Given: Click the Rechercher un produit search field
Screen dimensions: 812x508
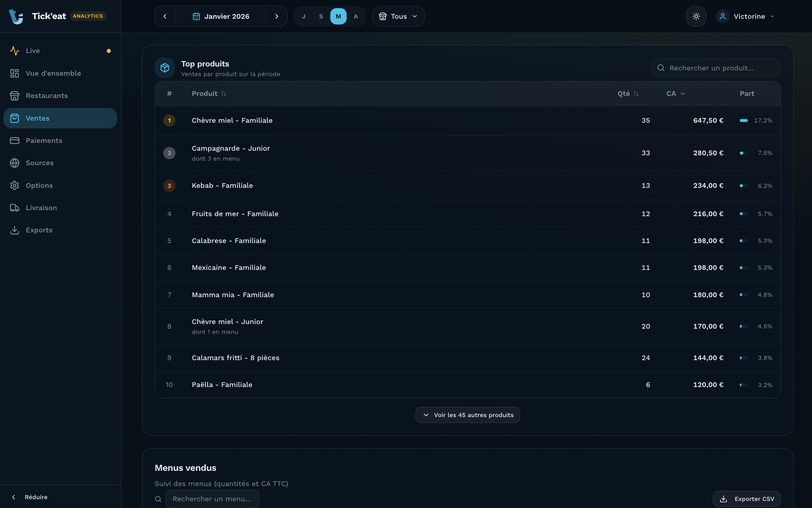Looking at the screenshot, I should click(715, 68).
